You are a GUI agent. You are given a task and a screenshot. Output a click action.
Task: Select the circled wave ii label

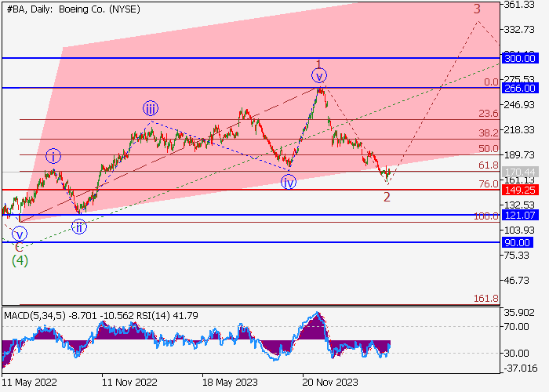pyautogui.click(x=79, y=227)
